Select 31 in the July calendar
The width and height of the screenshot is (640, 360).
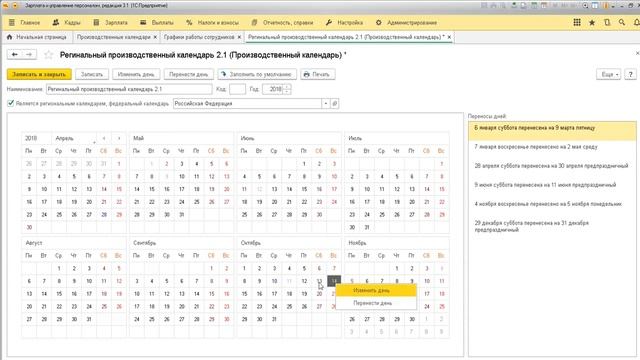tap(367, 227)
